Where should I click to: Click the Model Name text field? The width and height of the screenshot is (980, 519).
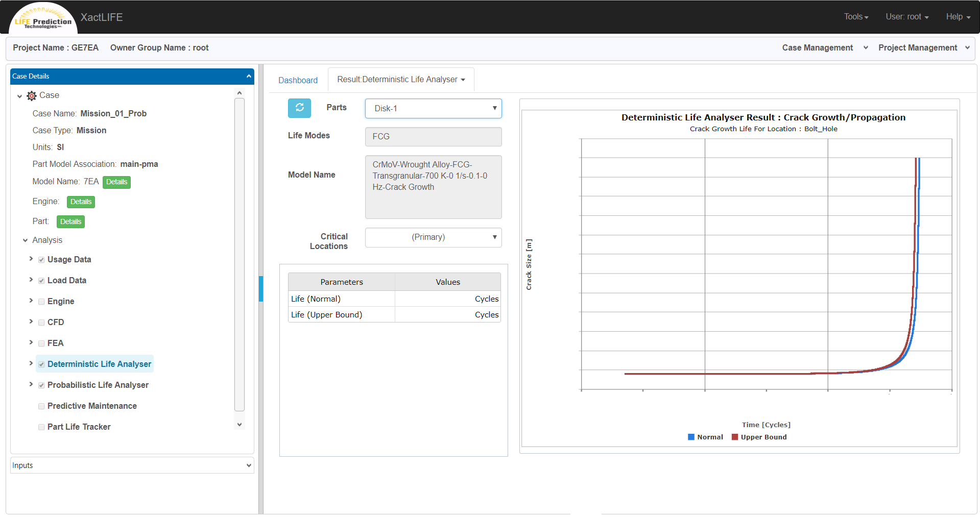pyautogui.click(x=433, y=187)
